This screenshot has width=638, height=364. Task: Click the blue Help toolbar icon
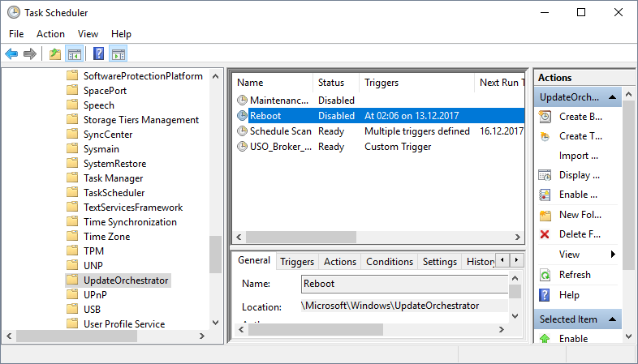pos(98,54)
